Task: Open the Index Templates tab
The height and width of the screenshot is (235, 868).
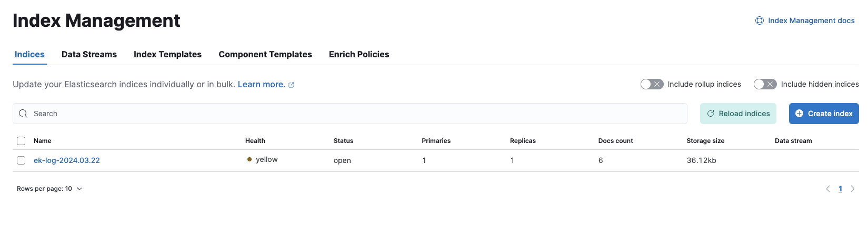Action: coord(167,54)
